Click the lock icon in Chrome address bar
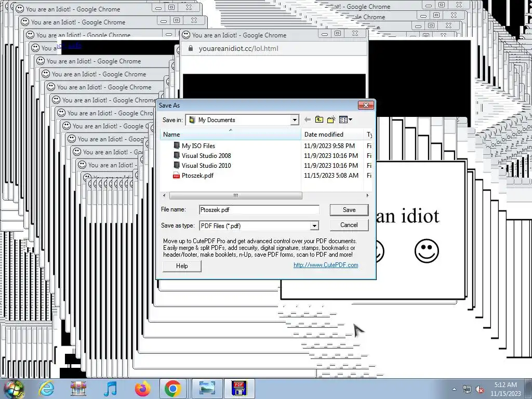 point(191,48)
